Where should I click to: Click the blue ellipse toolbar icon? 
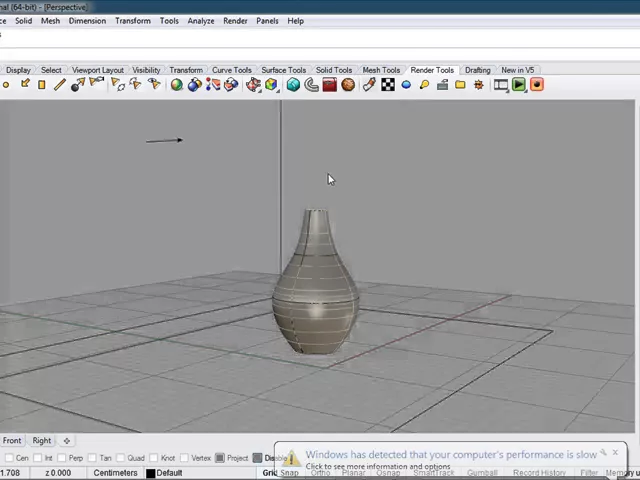click(x=406, y=85)
